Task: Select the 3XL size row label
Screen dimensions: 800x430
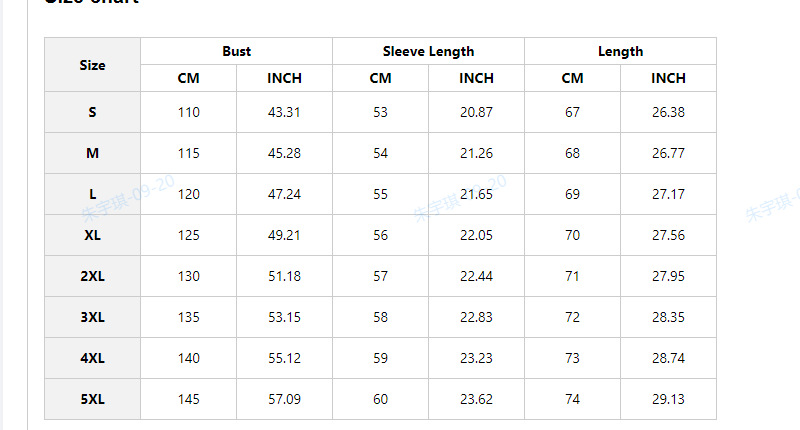Action: pyautogui.click(x=92, y=317)
